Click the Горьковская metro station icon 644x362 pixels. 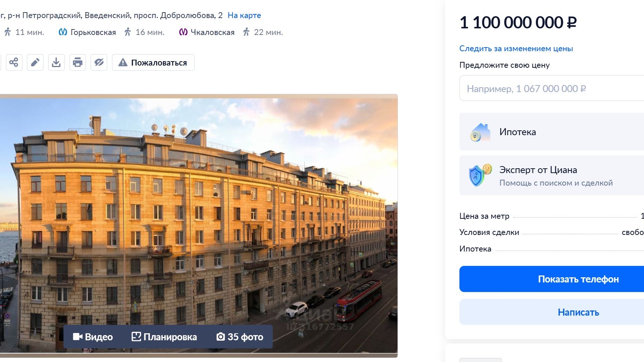pos(63,32)
